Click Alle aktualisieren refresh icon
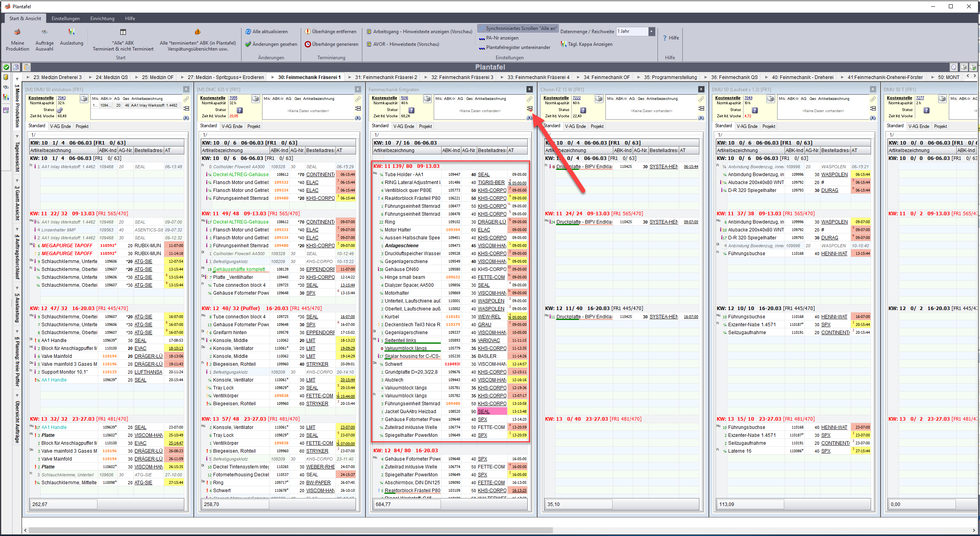The image size is (980, 536). tap(248, 32)
